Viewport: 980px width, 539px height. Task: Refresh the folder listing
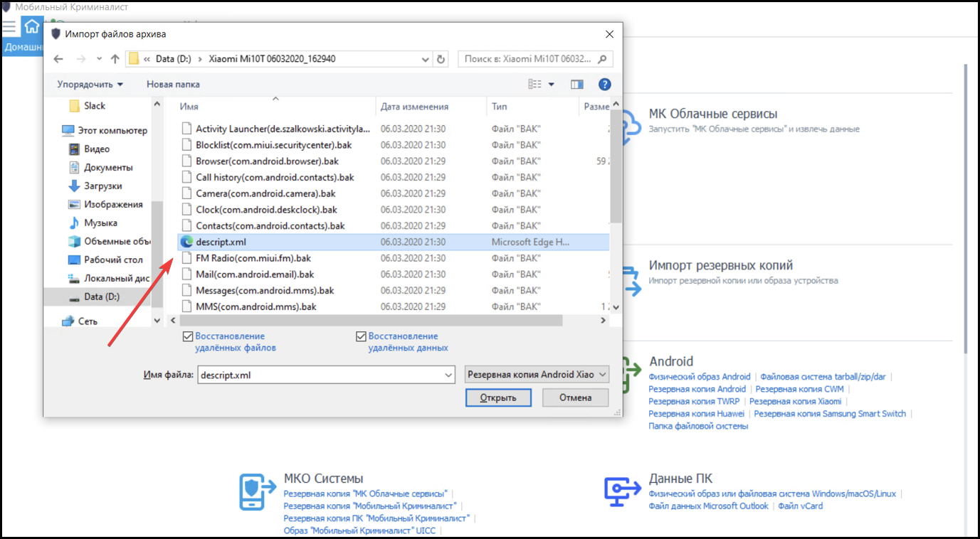tap(441, 59)
